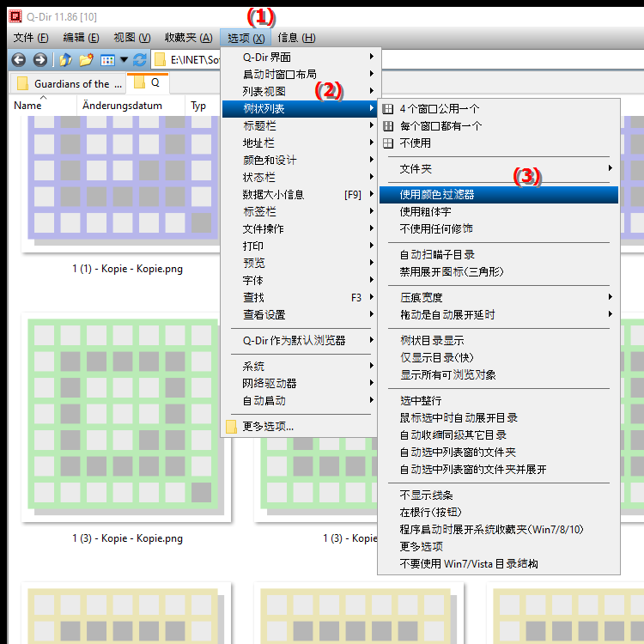Click the new folder star icon
The width and height of the screenshot is (644, 644).
[86, 60]
